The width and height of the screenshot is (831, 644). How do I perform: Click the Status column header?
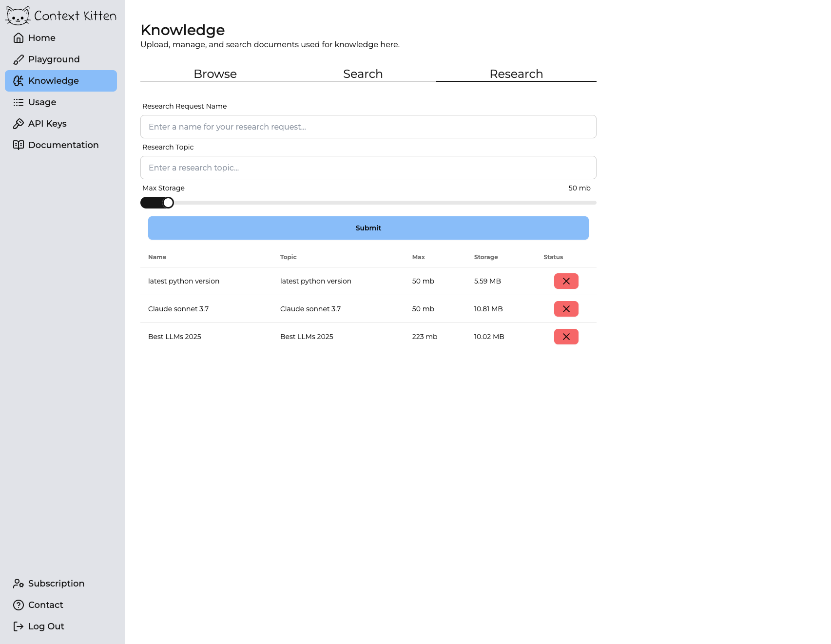tap(553, 257)
